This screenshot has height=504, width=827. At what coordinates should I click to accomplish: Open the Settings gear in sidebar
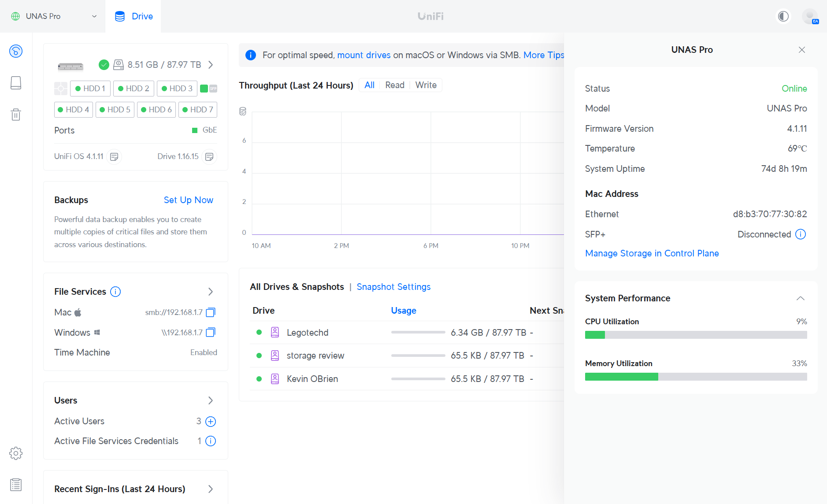point(16,453)
